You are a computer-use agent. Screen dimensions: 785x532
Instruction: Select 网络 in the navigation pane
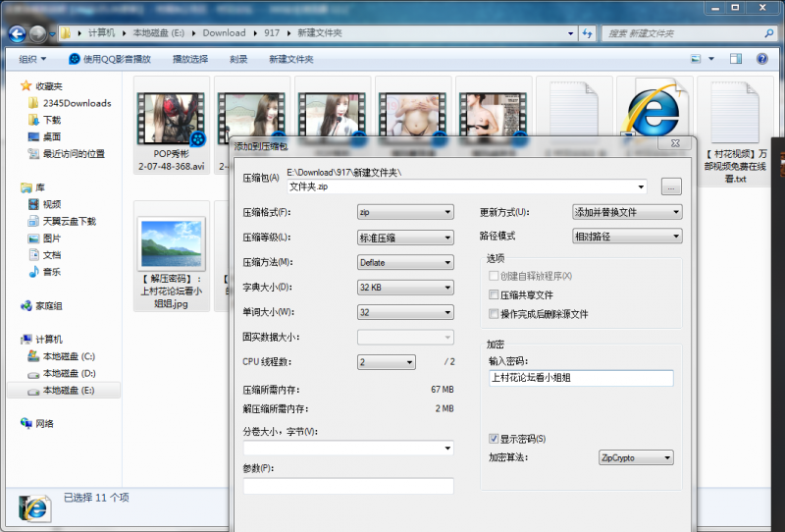point(44,424)
